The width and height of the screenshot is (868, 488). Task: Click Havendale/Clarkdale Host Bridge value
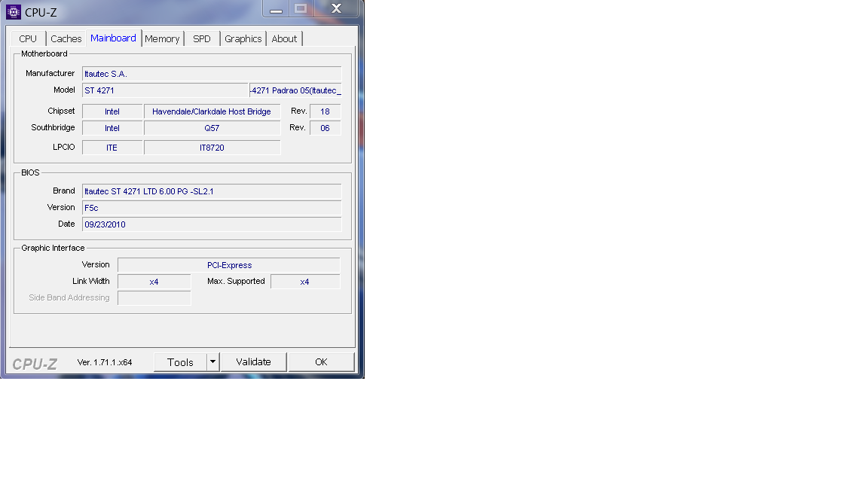212,111
